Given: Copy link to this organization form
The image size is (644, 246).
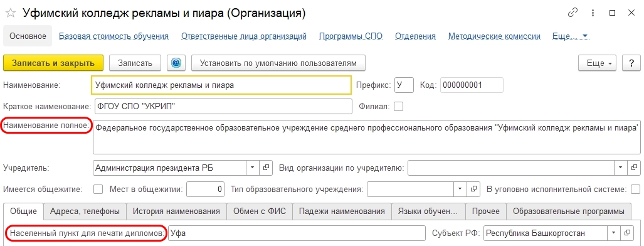Looking at the screenshot, I should click(573, 13).
